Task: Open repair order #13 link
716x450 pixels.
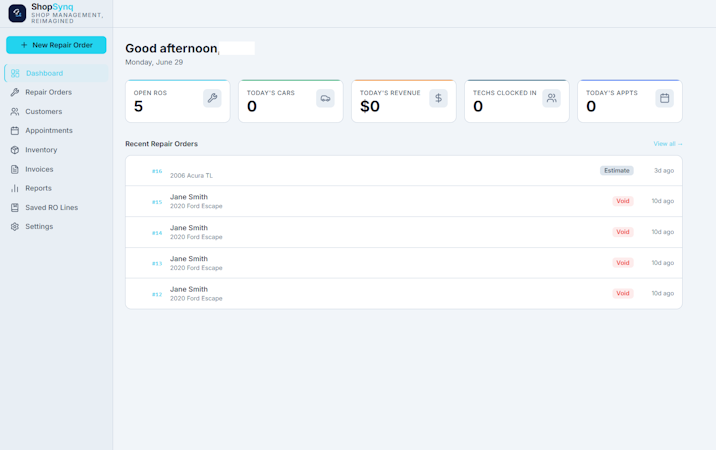Action: pos(157,263)
